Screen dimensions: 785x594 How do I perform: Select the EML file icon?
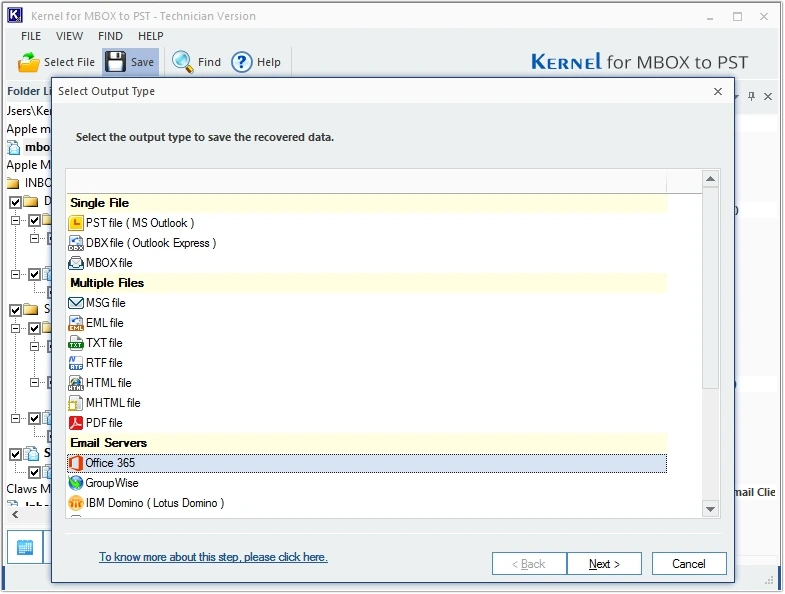76,323
